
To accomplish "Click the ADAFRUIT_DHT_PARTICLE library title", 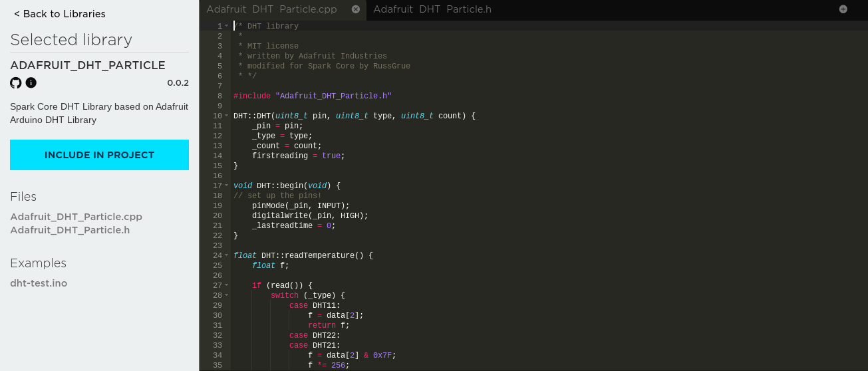I will pos(88,65).
